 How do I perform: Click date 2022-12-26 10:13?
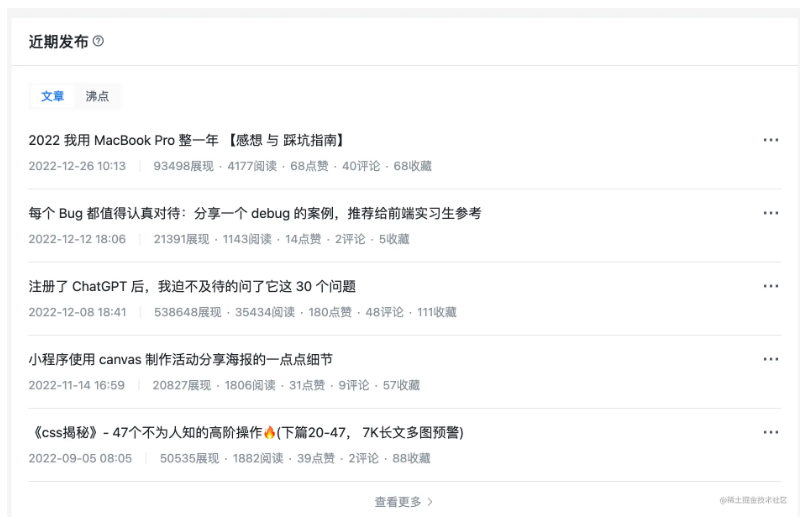point(77,166)
